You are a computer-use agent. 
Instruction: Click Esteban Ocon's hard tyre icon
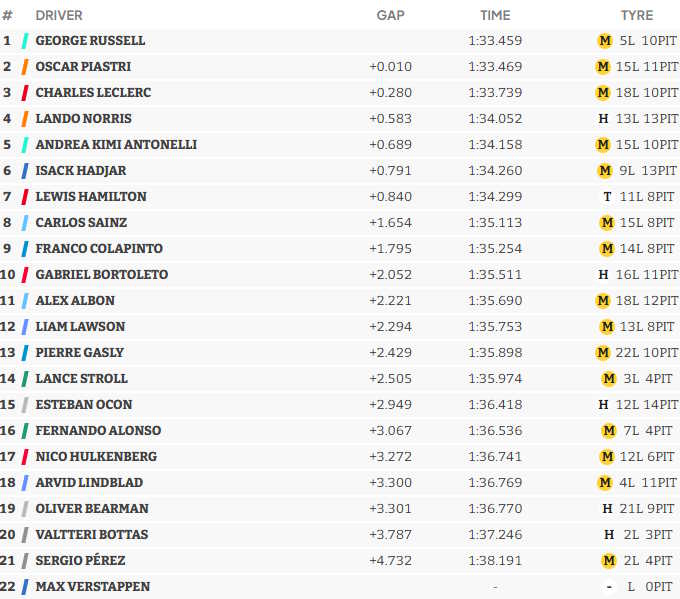pos(603,405)
